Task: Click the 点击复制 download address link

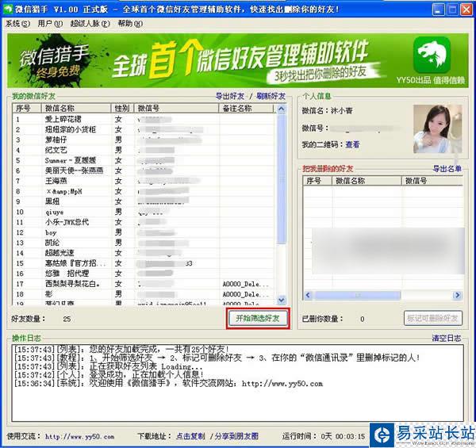Action: pyautogui.click(x=190, y=436)
